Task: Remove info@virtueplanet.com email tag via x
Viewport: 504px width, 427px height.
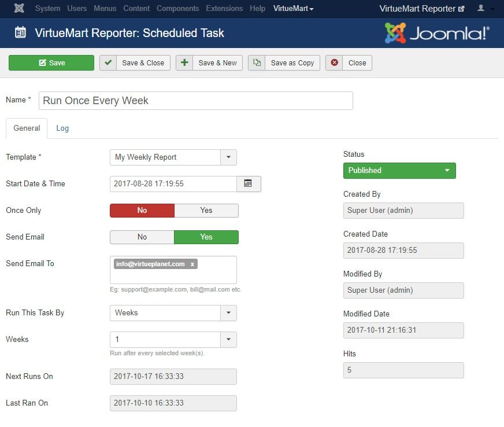Action: pyautogui.click(x=192, y=264)
